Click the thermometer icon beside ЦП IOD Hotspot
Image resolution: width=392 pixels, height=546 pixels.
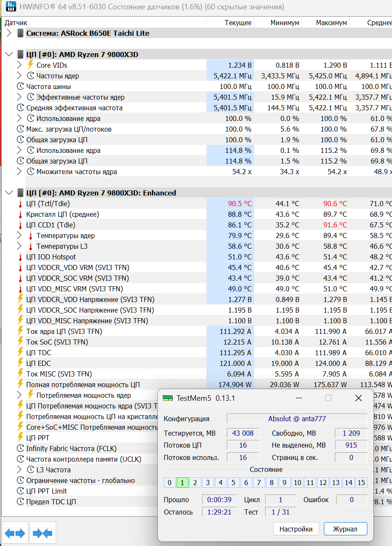click(x=20, y=257)
